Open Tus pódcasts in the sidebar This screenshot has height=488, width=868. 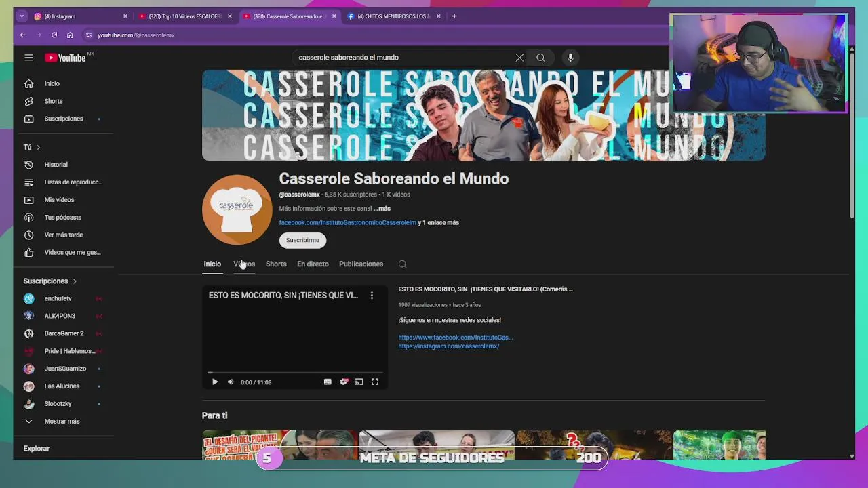click(62, 218)
